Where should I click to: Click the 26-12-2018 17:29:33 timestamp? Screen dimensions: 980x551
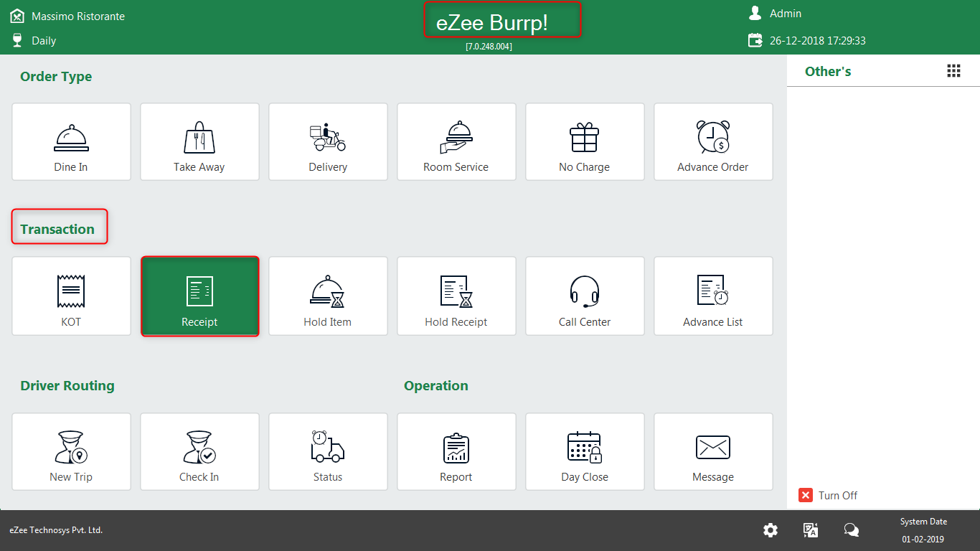[818, 41]
